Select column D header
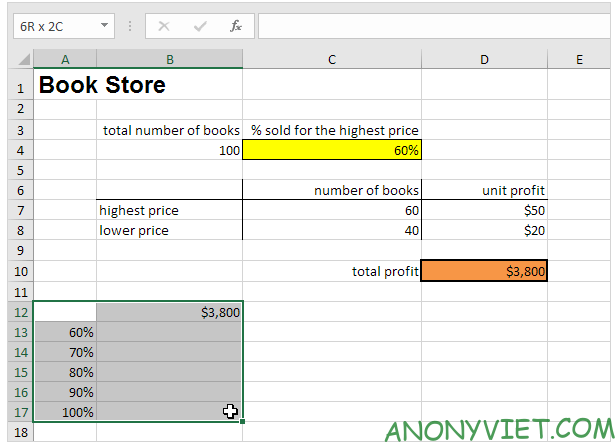 pos(484,61)
